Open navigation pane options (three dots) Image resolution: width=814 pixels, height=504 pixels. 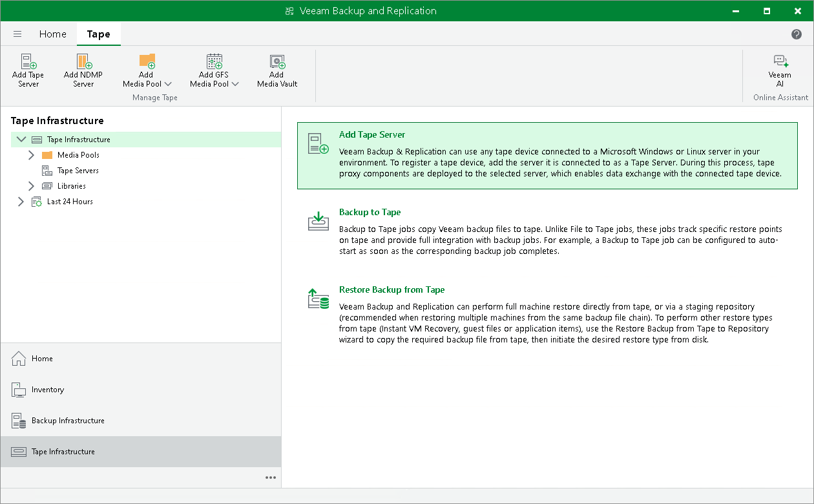click(x=271, y=478)
